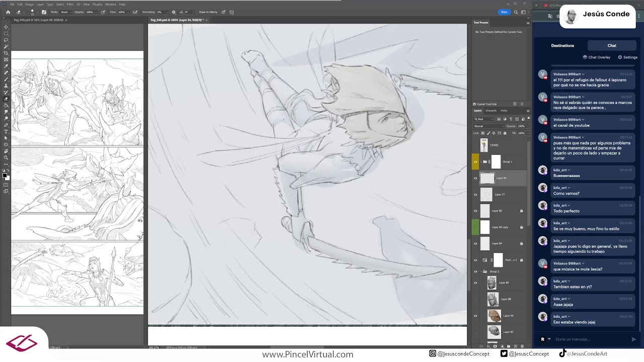644x362 pixels.
Task: Select the Rectangular Marquee tool
Action: coord(6,34)
